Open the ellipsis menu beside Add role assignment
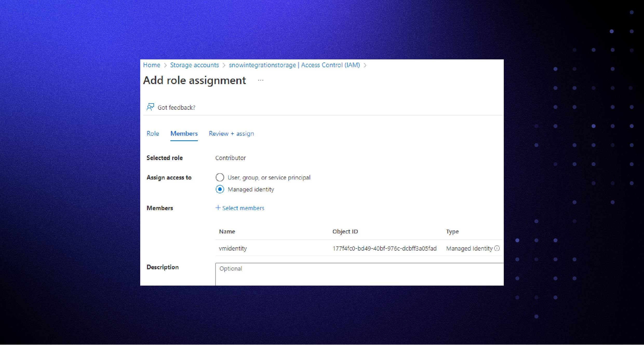Image resolution: width=644 pixels, height=345 pixels. point(260,80)
